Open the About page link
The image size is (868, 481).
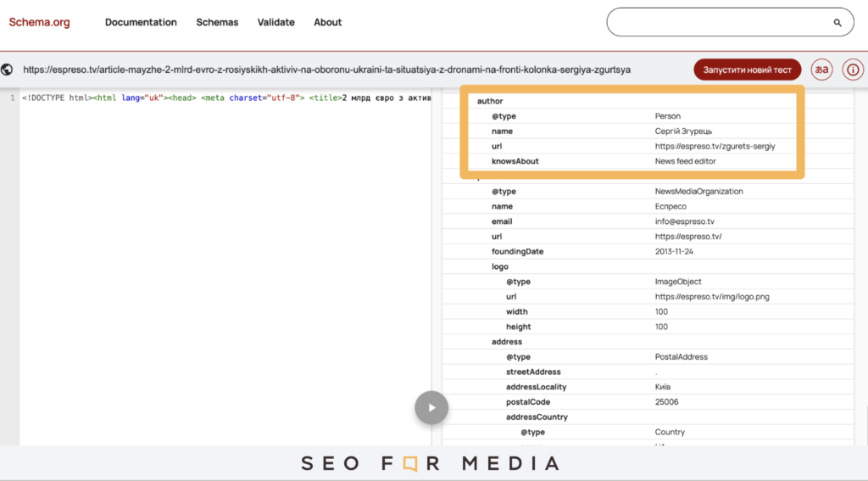(x=328, y=22)
